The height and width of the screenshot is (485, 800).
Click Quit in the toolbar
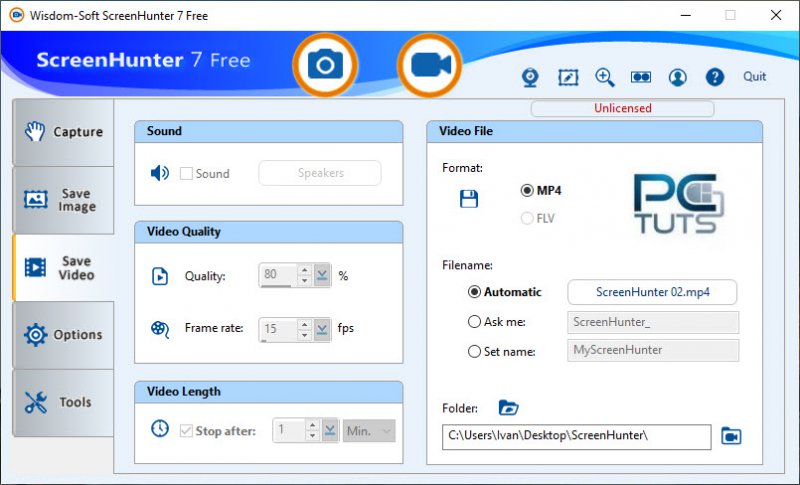[x=754, y=76]
